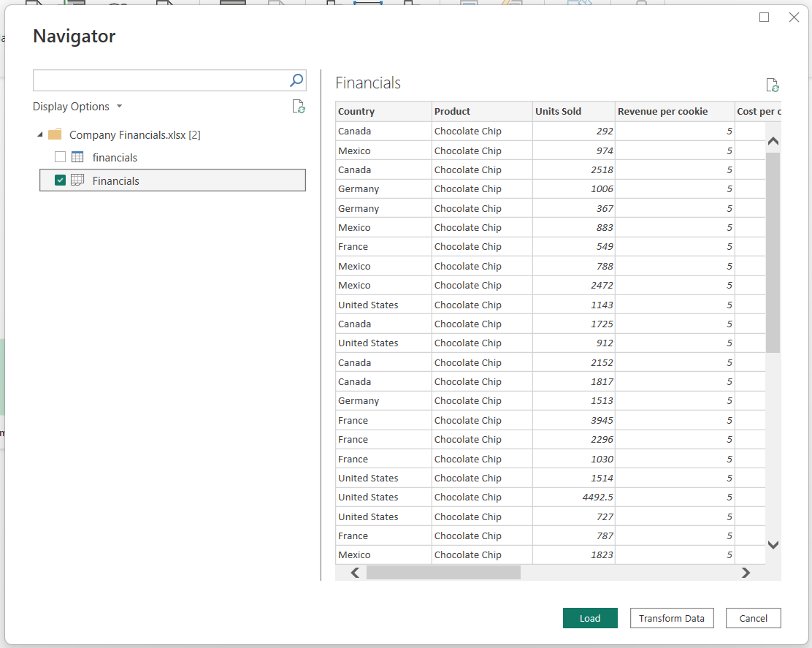This screenshot has height=648, width=812.
Task: Click the Load button
Action: [590, 618]
